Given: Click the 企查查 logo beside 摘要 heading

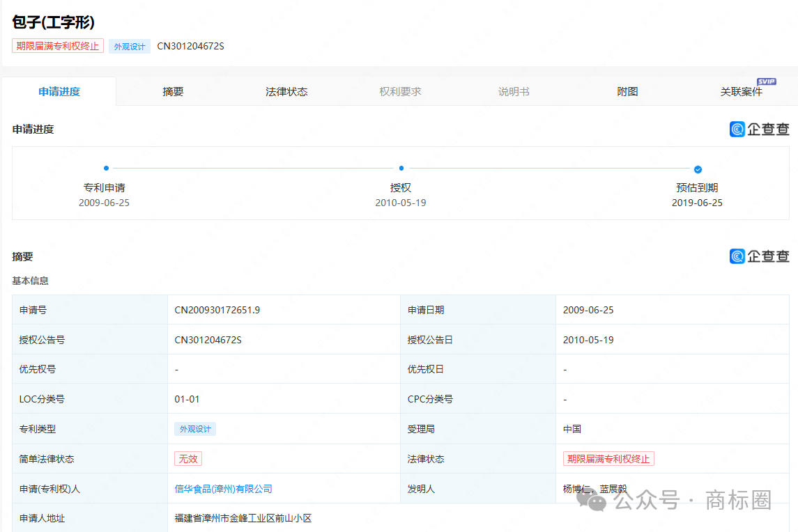Looking at the screenshot, I should tap(759, 256).
